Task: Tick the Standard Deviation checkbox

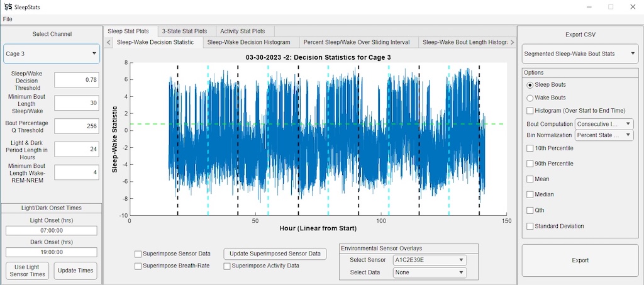Action: (530, 226)
